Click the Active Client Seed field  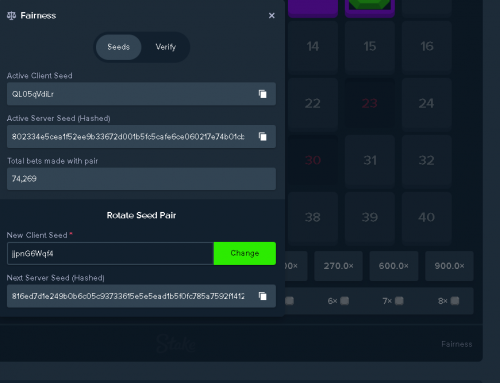click(141, 94)
